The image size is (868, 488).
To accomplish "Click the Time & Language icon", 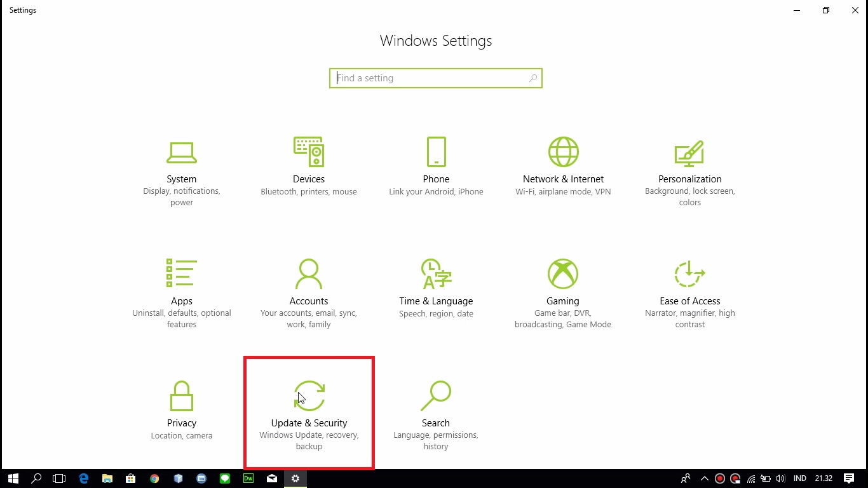I will coord(436,274).
